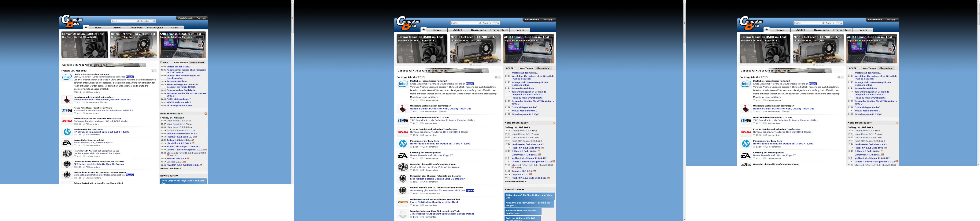The height and width of the screenshot is (221, 980).
Task: Click the Buffalo logo in the leftmost page
Action: pyautogui.click(x=67, y=121)
